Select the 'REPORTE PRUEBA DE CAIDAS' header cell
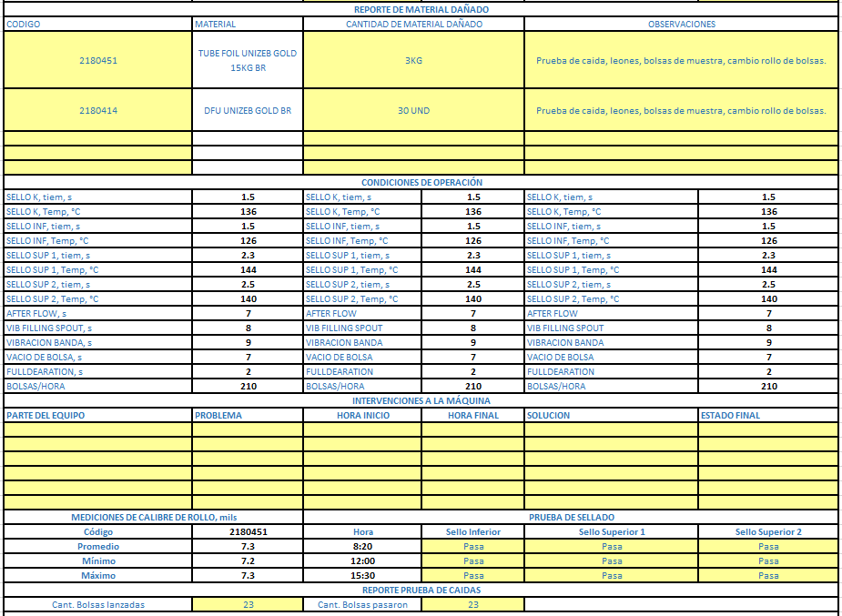This screenshot has width=842, height=616. 421,591
